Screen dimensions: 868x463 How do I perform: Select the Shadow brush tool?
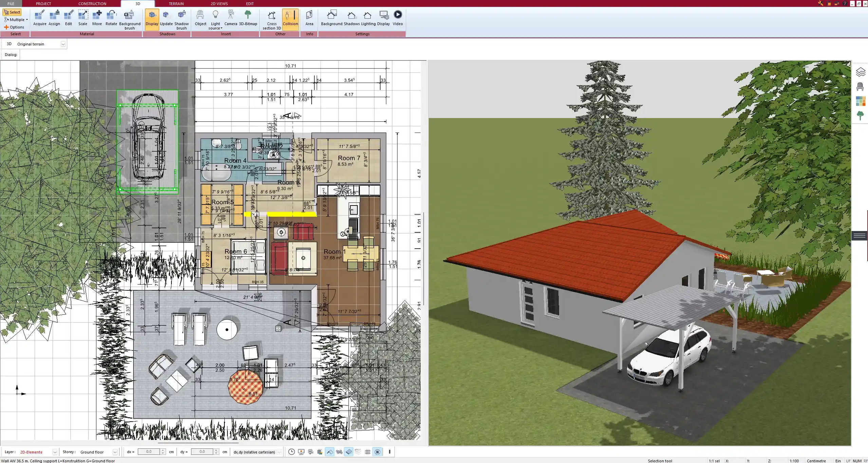pos(182,20)
